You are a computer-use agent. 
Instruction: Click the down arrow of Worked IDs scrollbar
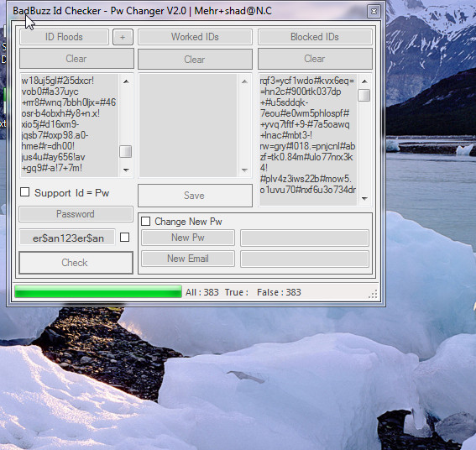[x=244, y=170]
